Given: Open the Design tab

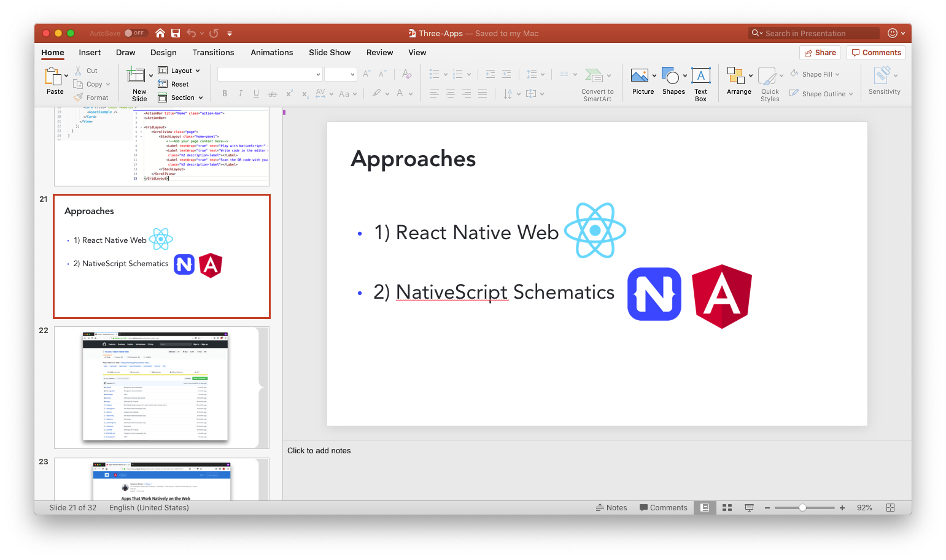Looking at the screenshot, I should click(x=163, y=53).
